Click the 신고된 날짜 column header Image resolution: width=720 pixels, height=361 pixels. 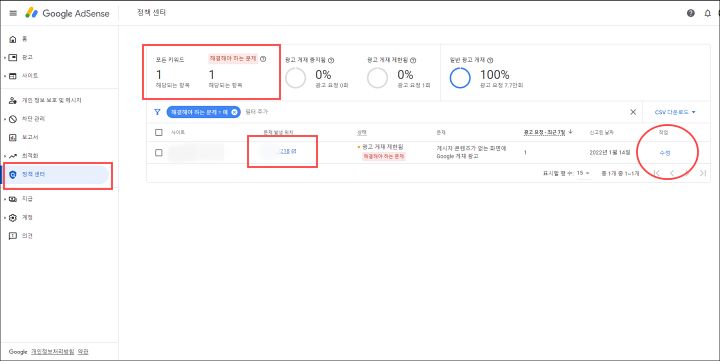pos(601,132)
